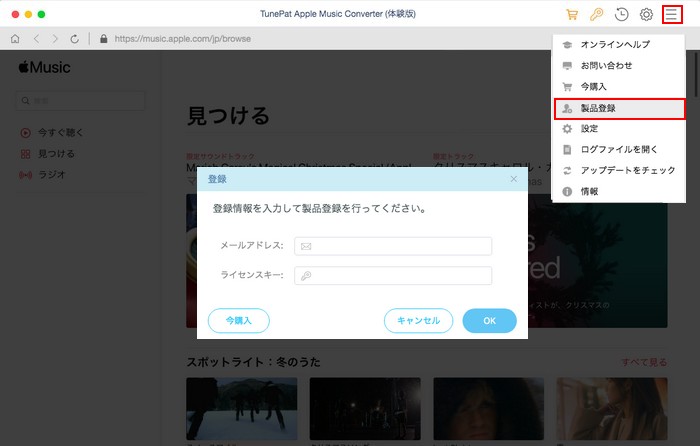Confirm registration with OK button
Screen dimensions: 700x446
pyautogui.click(x=489, y=321)
